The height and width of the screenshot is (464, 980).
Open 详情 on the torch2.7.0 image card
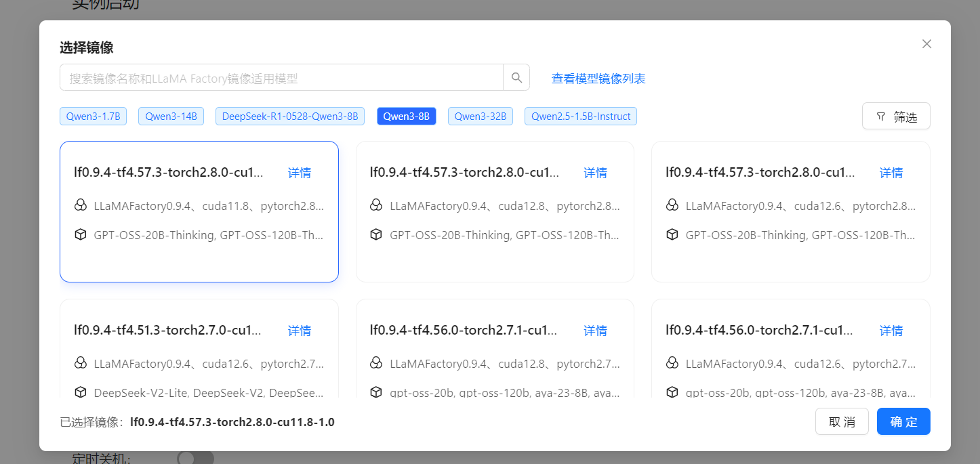300,331
